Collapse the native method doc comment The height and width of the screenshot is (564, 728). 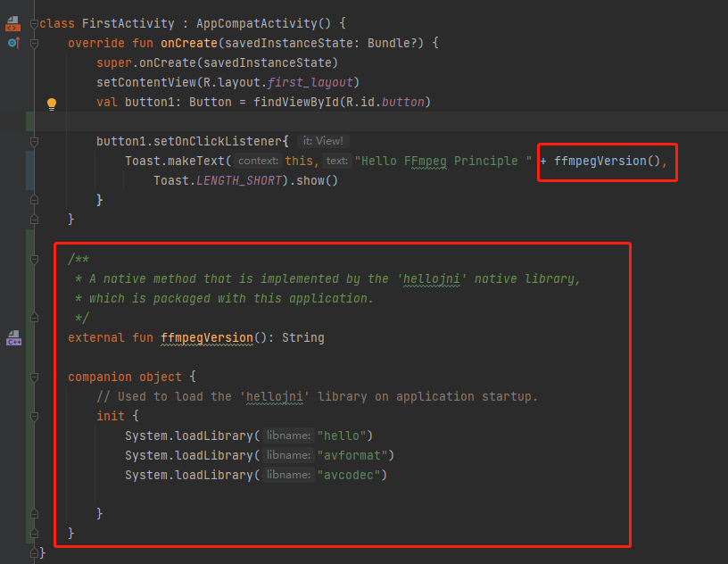tap(34, 259)
